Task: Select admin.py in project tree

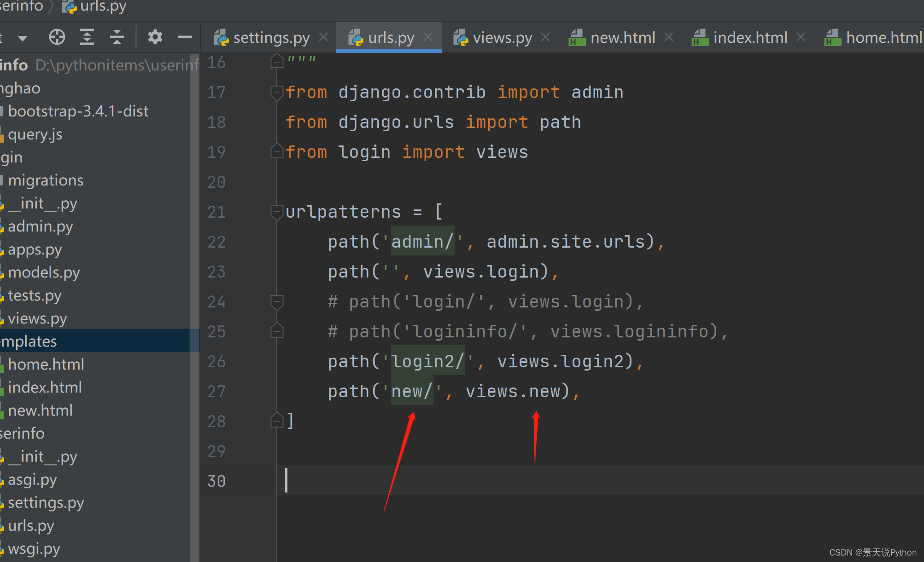Action: coord(40,226)
